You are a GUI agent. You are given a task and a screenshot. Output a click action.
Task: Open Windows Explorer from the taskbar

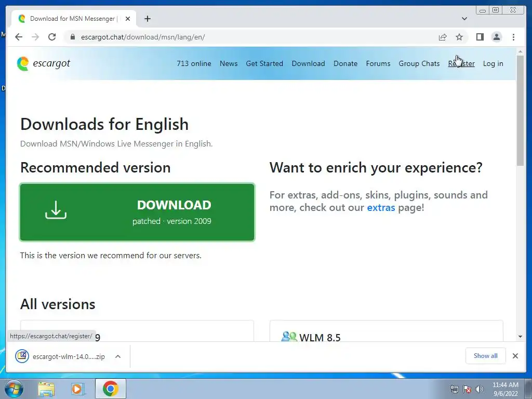[x=46, y=389]
